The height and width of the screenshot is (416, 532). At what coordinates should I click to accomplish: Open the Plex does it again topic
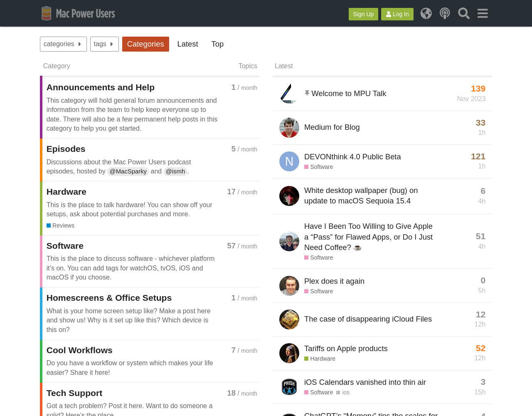coord(334,281)
